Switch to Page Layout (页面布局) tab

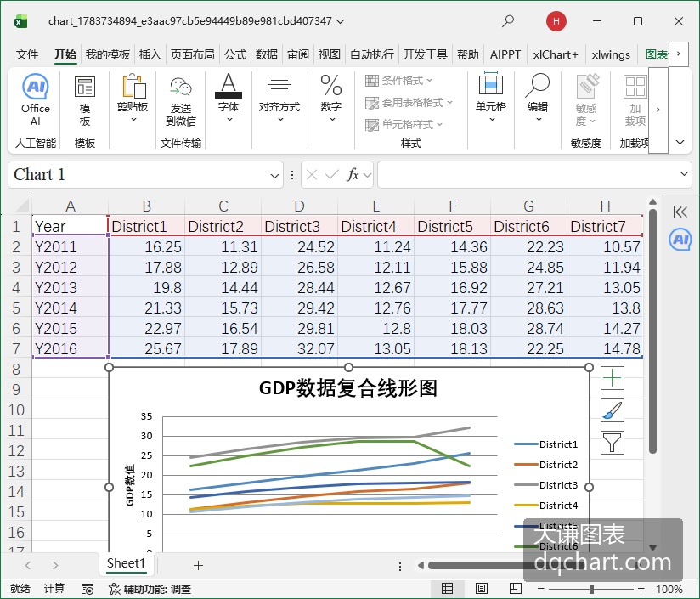pyautogui.click(x=192, y=54)
